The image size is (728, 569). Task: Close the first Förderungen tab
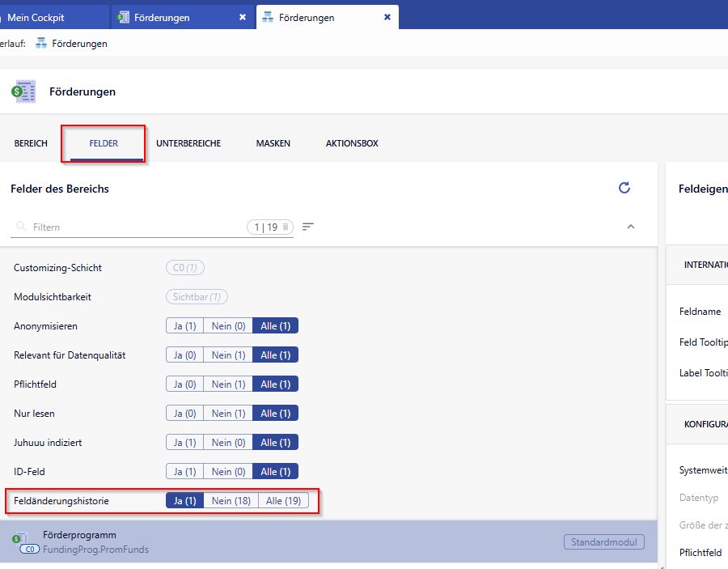(242, 17)
